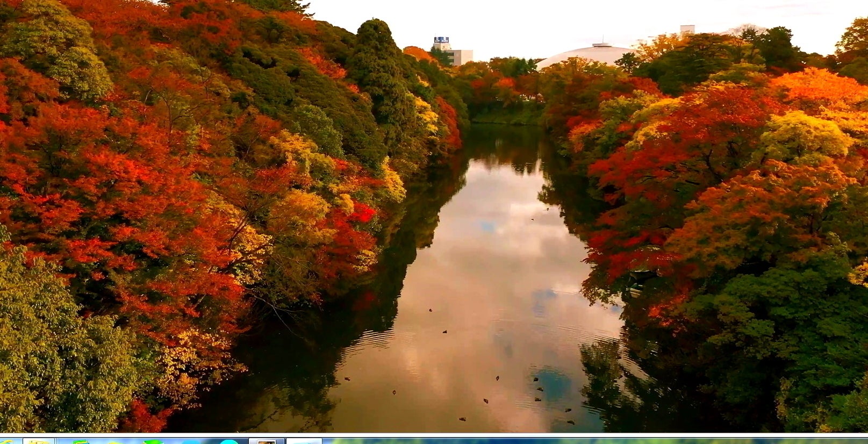Click the blue rooftop sign on the building

(441, 40)
